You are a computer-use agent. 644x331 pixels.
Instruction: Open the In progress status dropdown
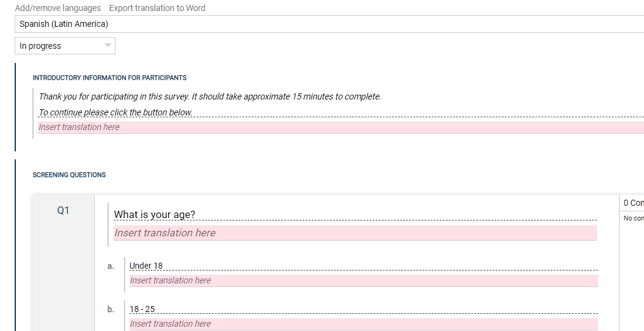coord(65,46)
